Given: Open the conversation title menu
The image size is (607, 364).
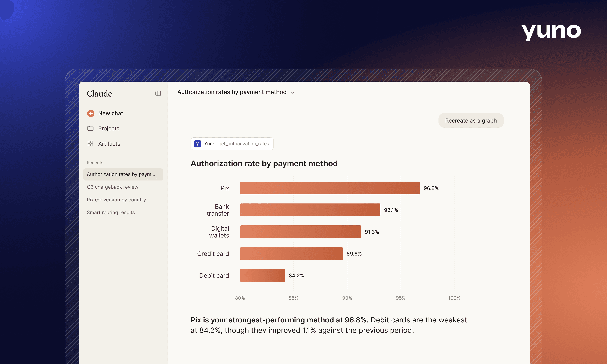Looking at the screenshot, I should pos(236,92).
